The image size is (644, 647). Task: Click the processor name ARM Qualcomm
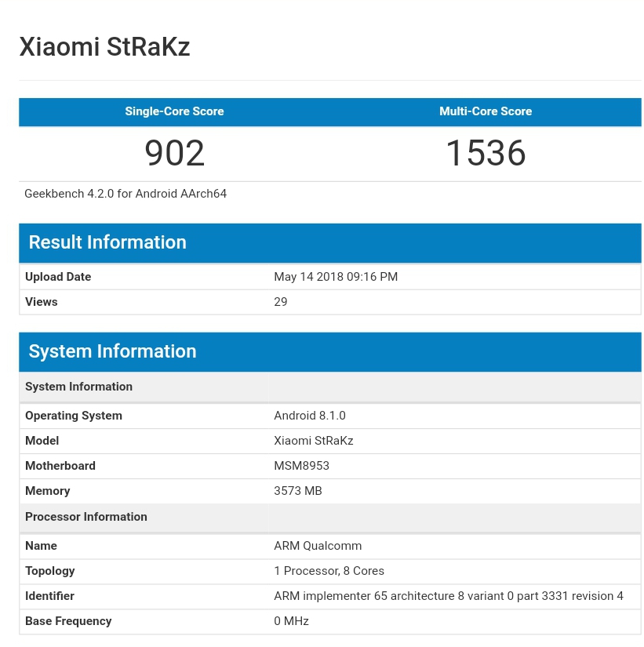[318, 546]
